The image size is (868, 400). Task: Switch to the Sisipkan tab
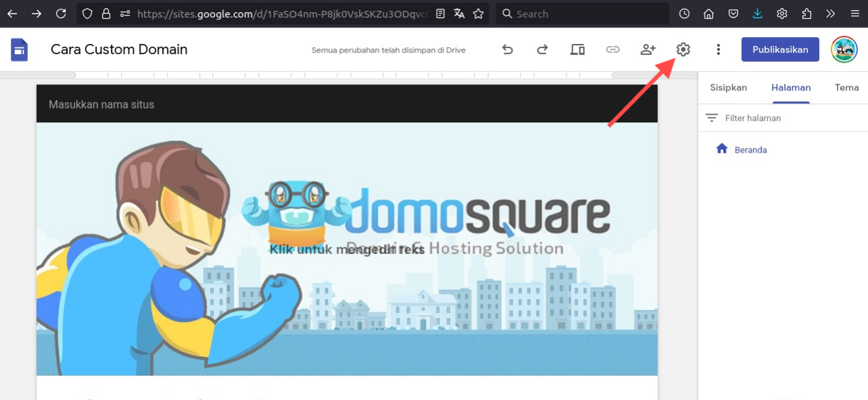pyautogui.click(x=728, y=87)
